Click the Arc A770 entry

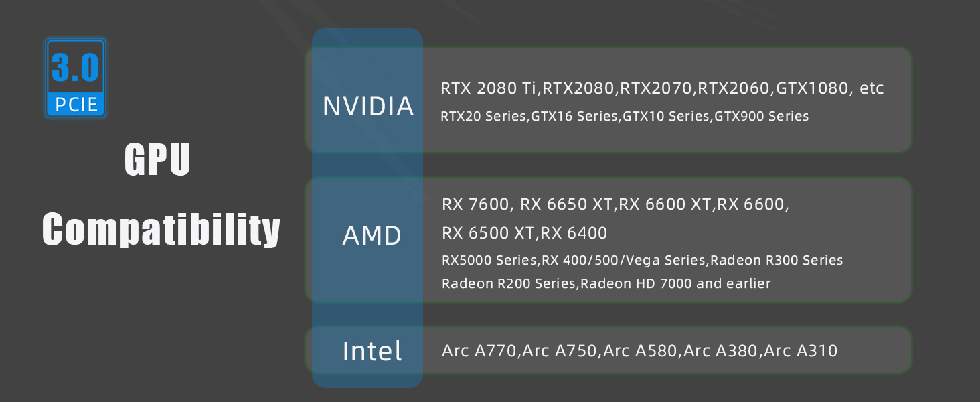(480, 350)
